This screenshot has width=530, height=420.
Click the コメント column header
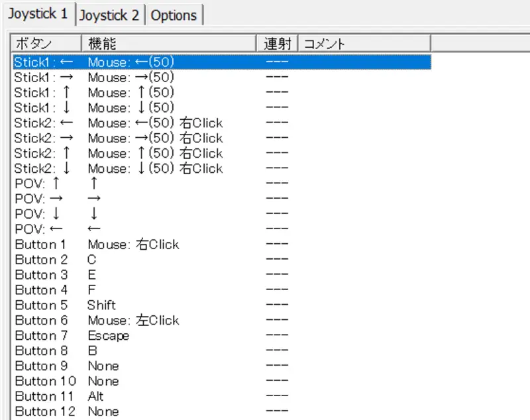[x=364, y=44]
